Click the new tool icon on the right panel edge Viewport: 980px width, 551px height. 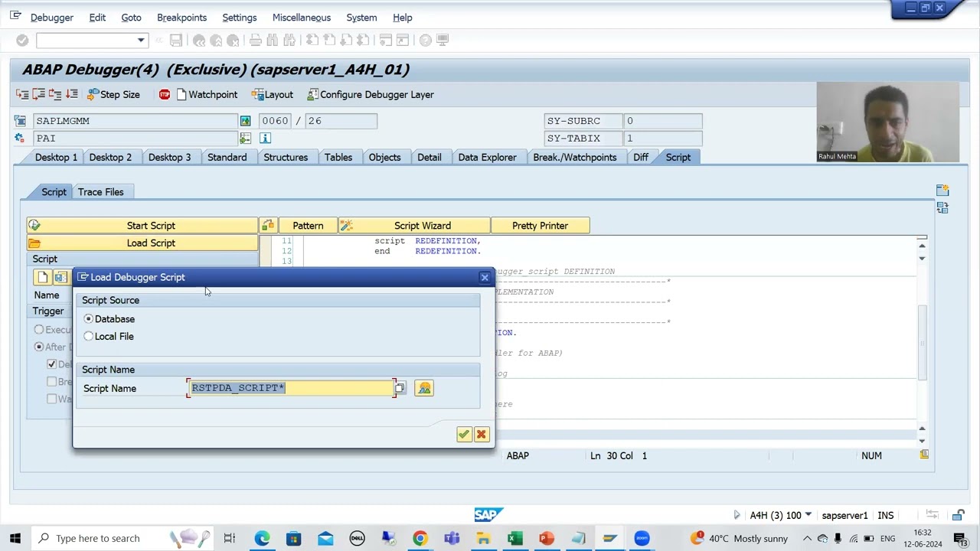(942, 190)
